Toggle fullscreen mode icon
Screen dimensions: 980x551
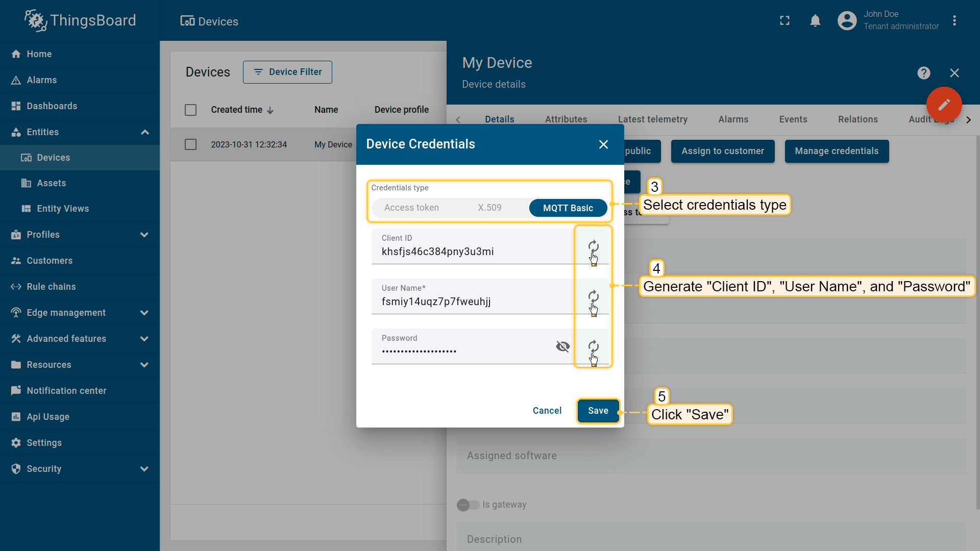(785, 20)
